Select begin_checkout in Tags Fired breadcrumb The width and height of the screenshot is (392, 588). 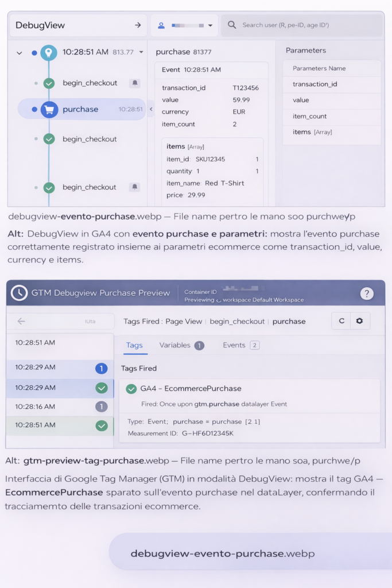pyautogui.click(x=237, y=322)
